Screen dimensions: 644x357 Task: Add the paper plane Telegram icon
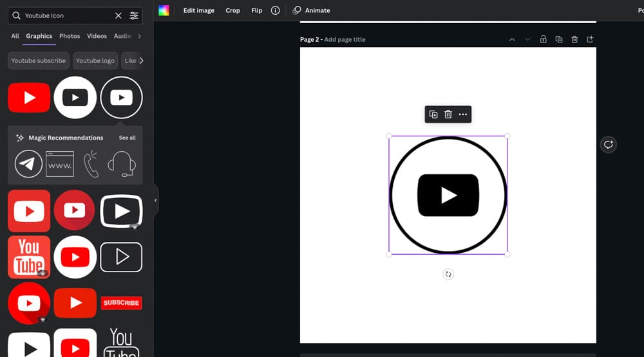pyautogui.click(x=28, y=164)
